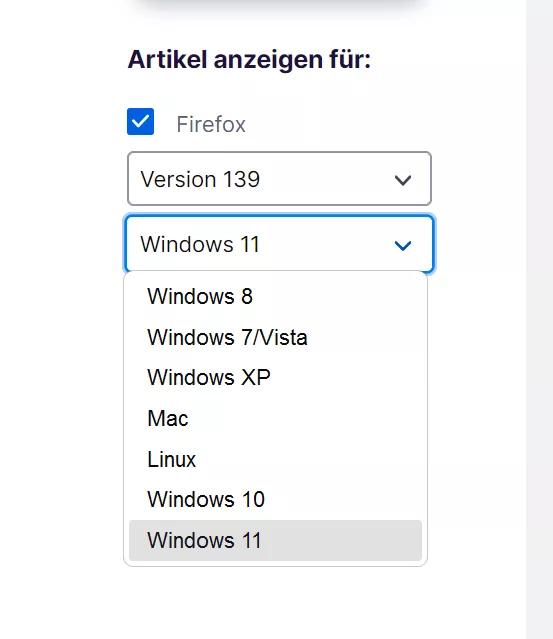Click blank area below the open list
This screenshot has width=553, height=639.
coord(275,603)
